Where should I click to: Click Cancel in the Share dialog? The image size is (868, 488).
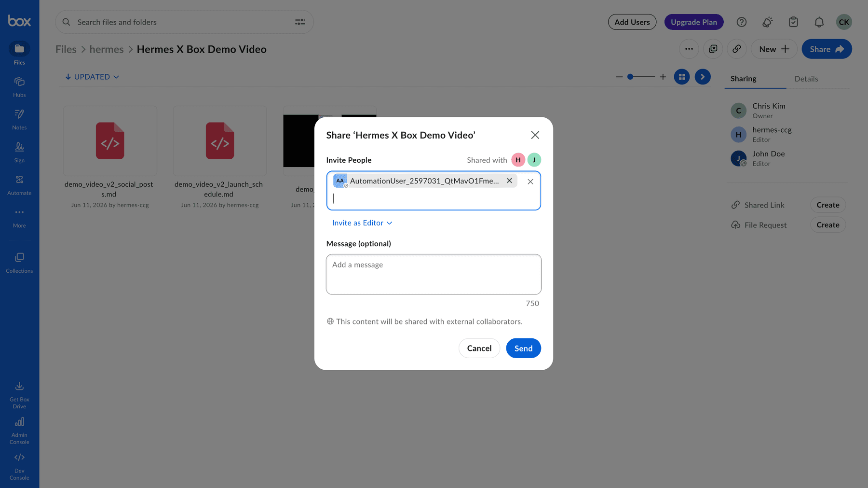point(479,349)
